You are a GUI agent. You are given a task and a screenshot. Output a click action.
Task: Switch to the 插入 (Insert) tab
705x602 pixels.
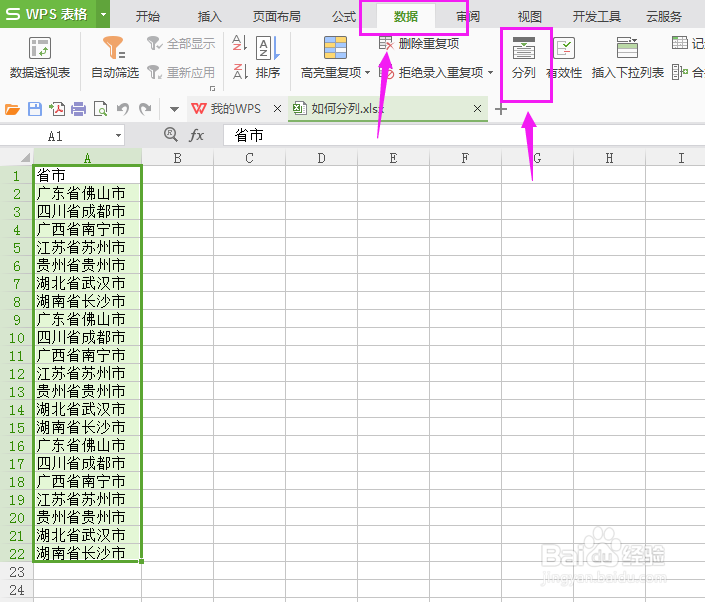click(x=210, y=17)
